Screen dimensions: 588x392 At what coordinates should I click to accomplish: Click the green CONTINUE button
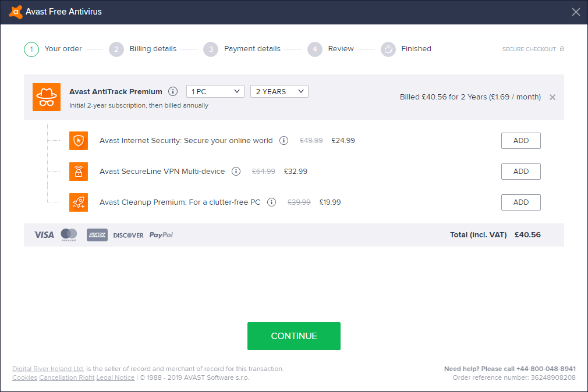pyautogui.click(x=294, y=336)
